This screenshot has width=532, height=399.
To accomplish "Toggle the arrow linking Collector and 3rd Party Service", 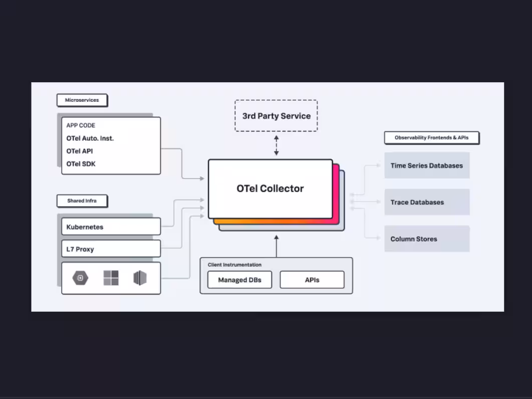I will coord(276,145).
